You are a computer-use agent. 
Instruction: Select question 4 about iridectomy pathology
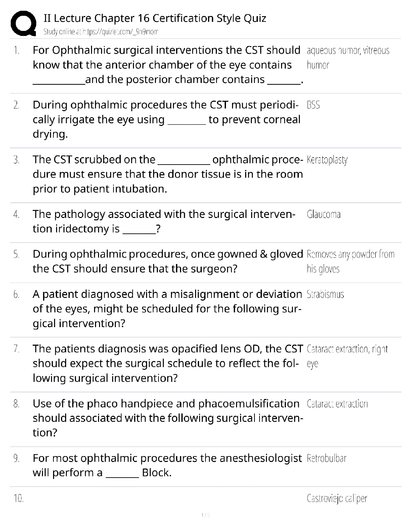[x=164, y=221]
